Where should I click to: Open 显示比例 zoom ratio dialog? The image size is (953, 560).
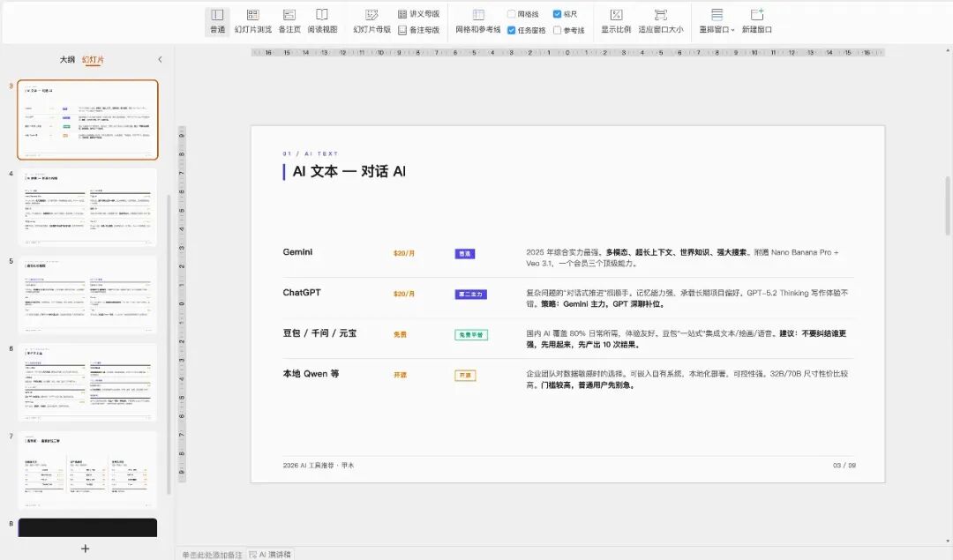(x=616, y=21)
